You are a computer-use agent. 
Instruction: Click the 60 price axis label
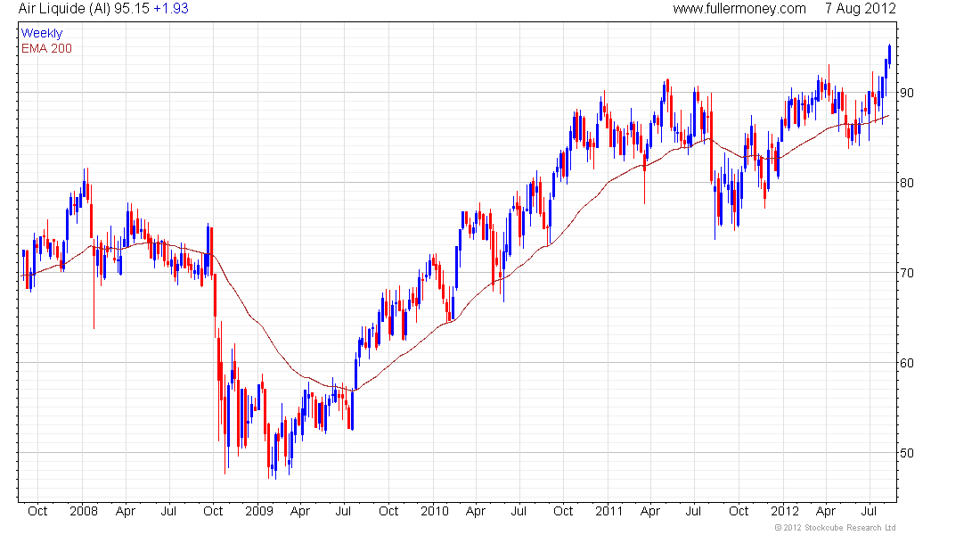906,363
